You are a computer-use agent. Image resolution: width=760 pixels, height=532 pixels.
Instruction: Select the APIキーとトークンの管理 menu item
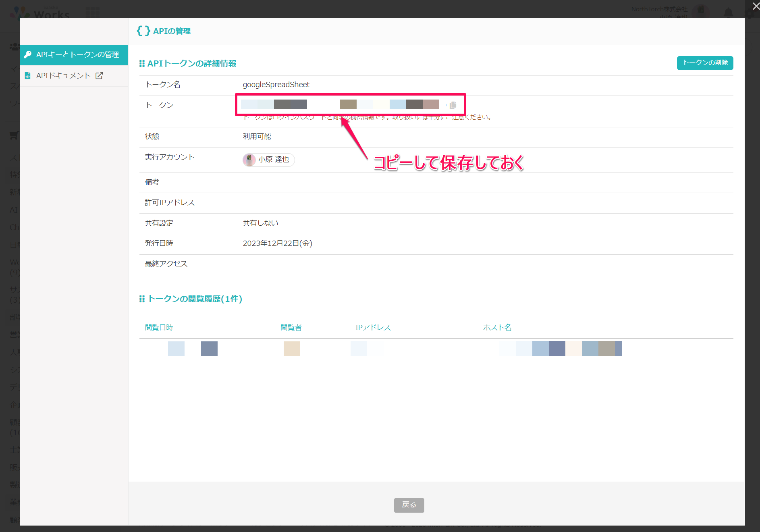click(x=77, y=55)
